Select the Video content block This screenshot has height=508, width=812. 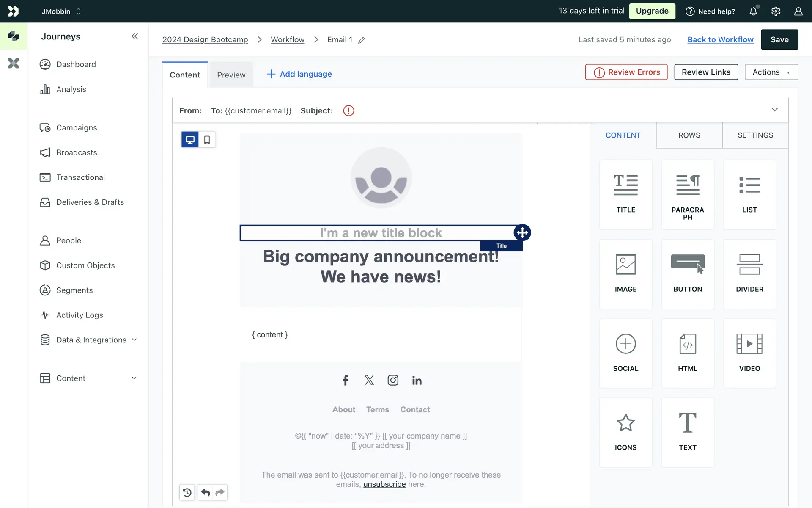click(x=749, y=353)
